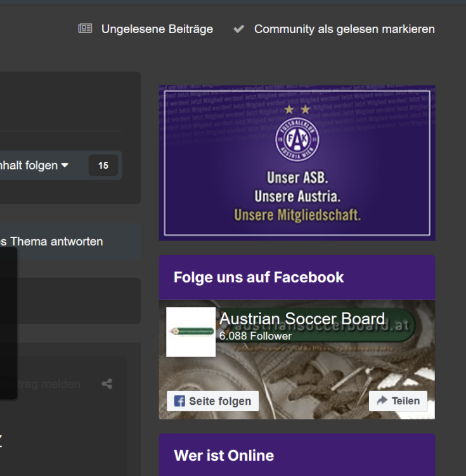466x476 pixels.
Task: Select Community als gelesen markieren
Action: [344, 29]
